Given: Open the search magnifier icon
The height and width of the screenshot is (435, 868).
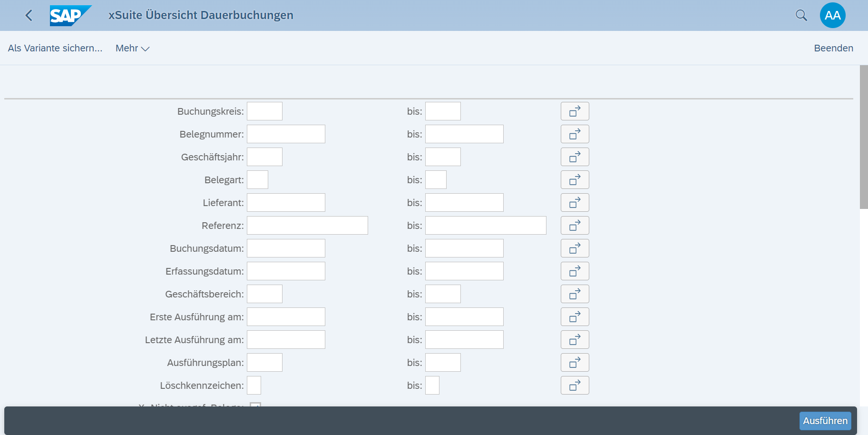Looking at the screenshot, I should (801, 16).
